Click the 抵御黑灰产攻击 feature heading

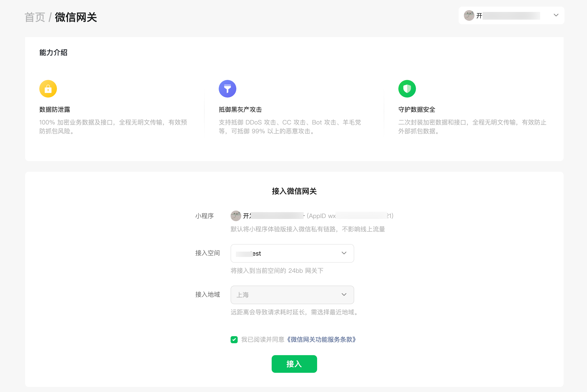coord(240,109)
